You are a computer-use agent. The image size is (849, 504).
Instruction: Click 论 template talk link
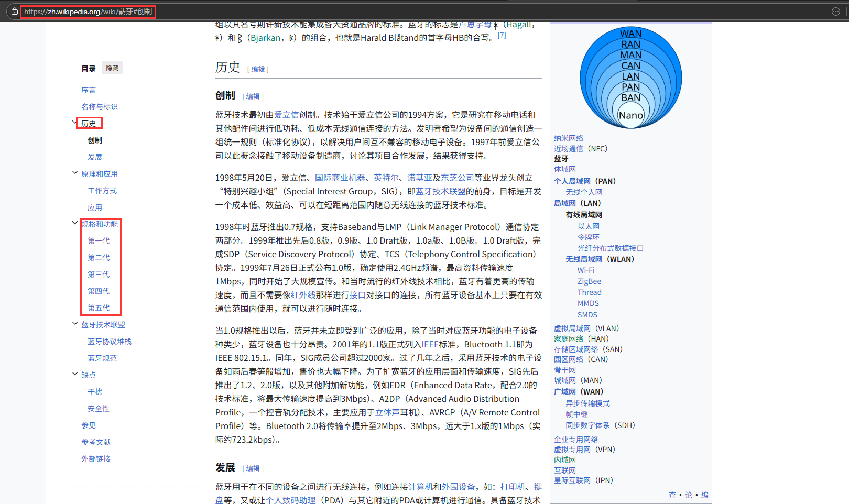click(689, 495)
